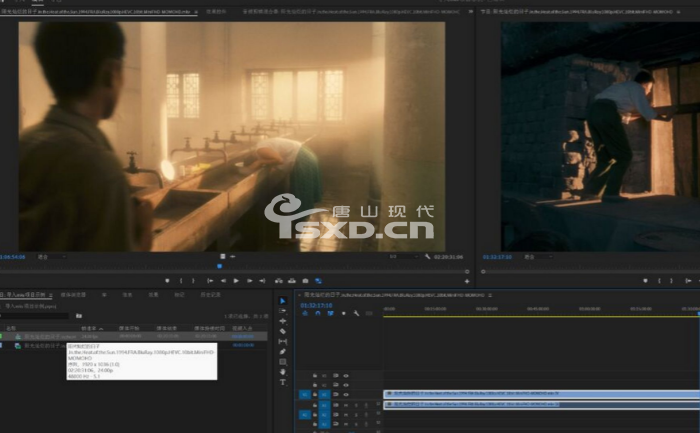Open Source monitor button editor plus

[467, 281]
